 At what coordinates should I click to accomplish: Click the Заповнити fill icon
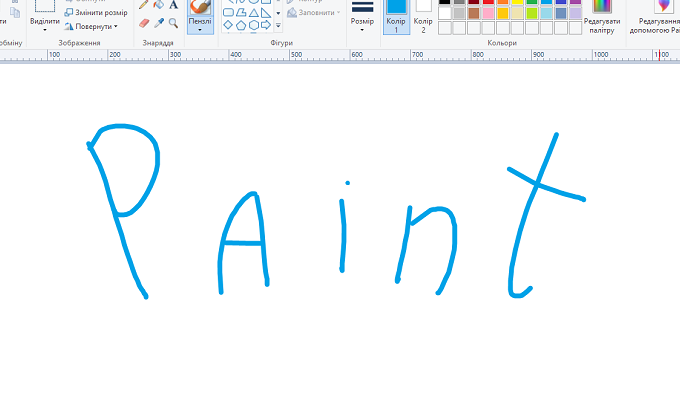click(x=292, y=13)
